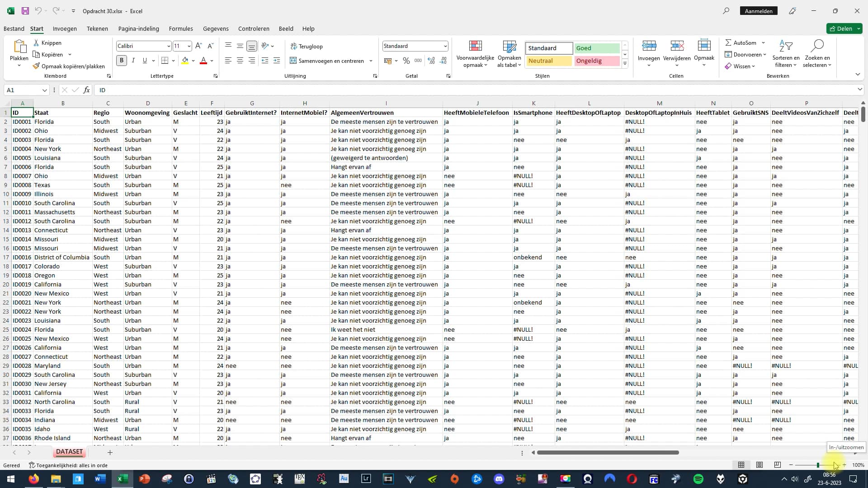Toggle italic formatting
868x488 pixels.
pos(133,60)
